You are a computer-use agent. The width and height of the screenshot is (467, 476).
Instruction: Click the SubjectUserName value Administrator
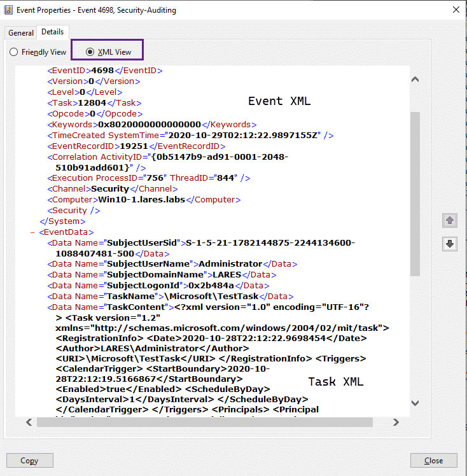(x=230, y=264)
